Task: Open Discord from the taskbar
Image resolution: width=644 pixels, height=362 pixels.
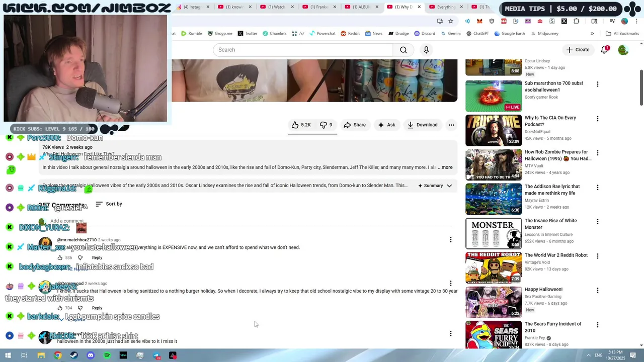Action: coord(91,355)
